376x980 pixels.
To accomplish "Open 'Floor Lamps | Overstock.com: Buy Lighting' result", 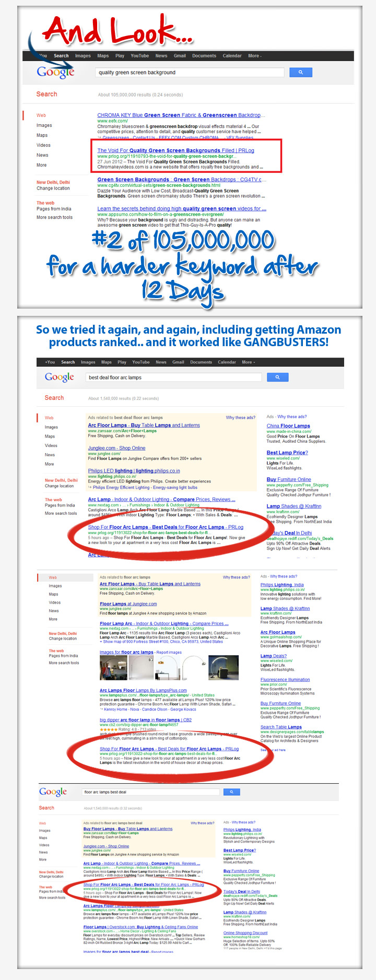I will pyautogui.click(x=140, y=927).
